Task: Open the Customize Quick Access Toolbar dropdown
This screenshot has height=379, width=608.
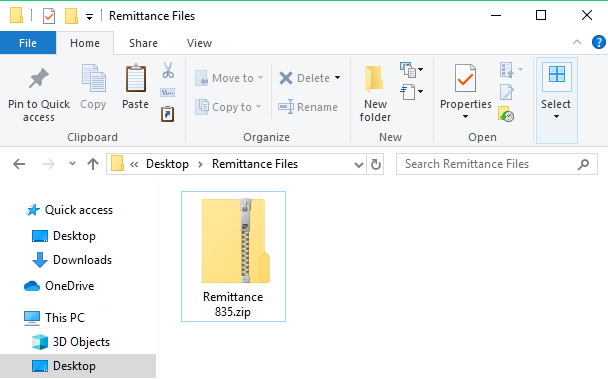Action: (x=89, y=17)
